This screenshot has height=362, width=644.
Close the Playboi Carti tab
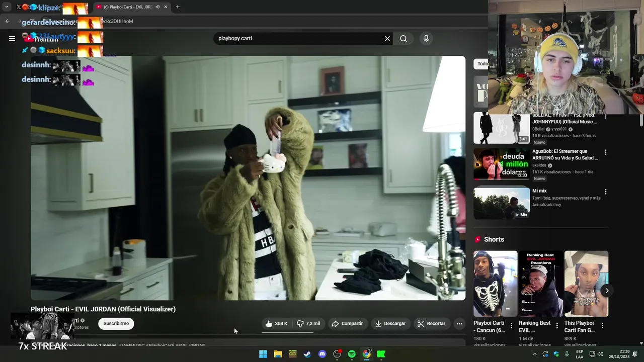coord(166,7)
